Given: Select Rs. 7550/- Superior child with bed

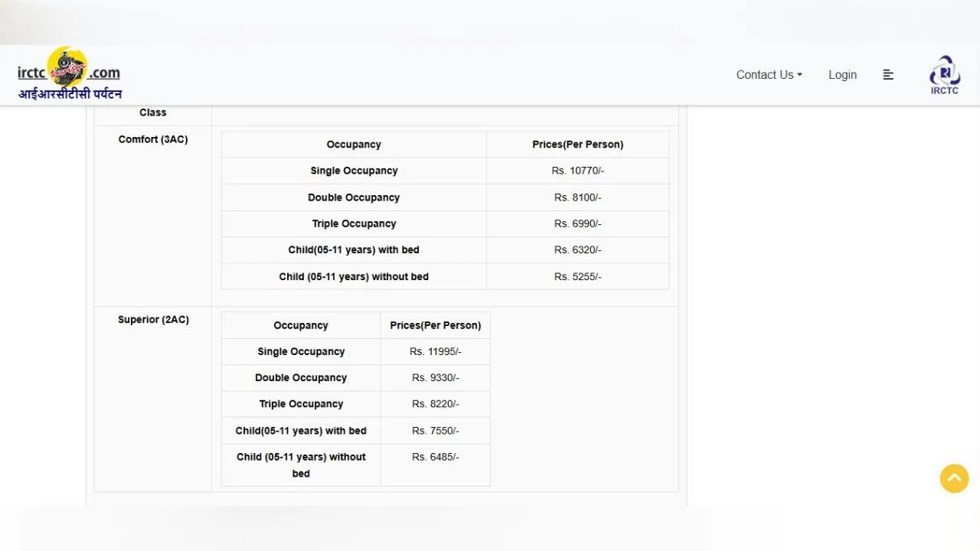Looking at the screenshot, I should (435, 431).
